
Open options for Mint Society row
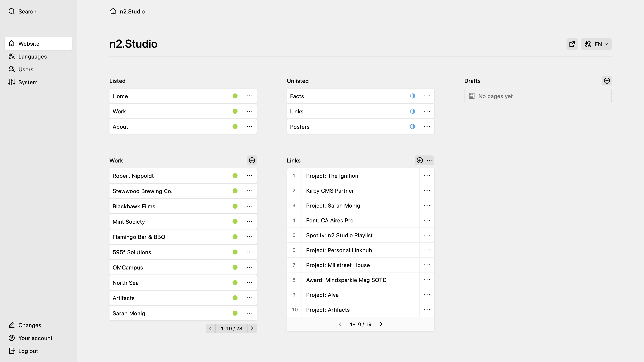[250, 222]
